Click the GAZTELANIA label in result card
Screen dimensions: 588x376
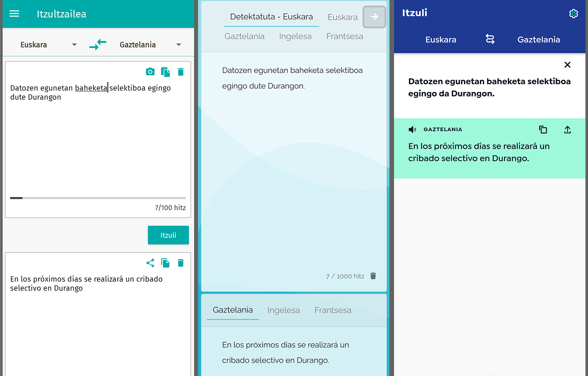click(x=443, y=129)
